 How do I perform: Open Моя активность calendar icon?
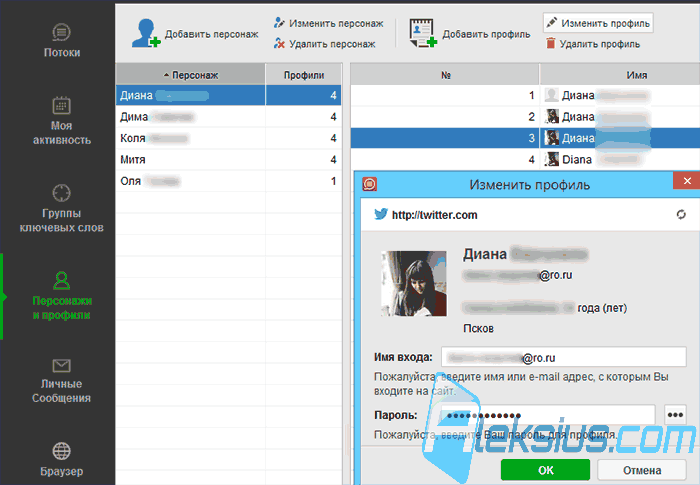coord(61,105)
